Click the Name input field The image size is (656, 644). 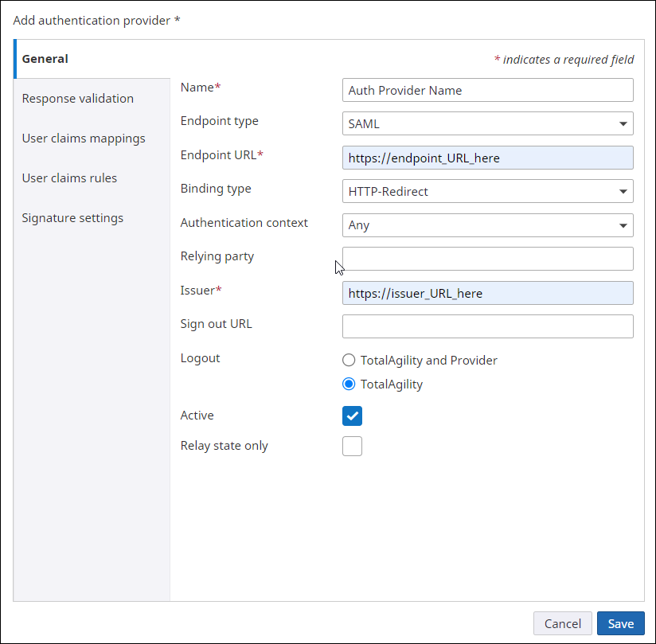pos(486,90)
